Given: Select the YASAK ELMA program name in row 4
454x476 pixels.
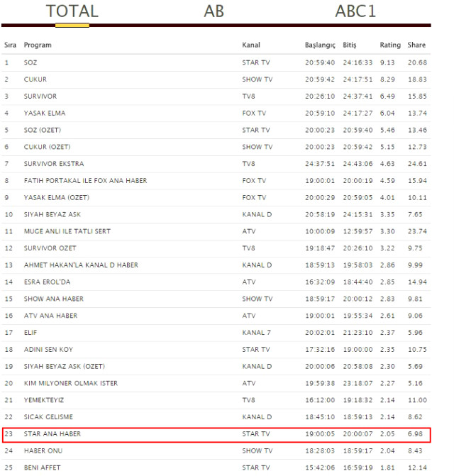Looking at the screenshot, I should 45,114.
